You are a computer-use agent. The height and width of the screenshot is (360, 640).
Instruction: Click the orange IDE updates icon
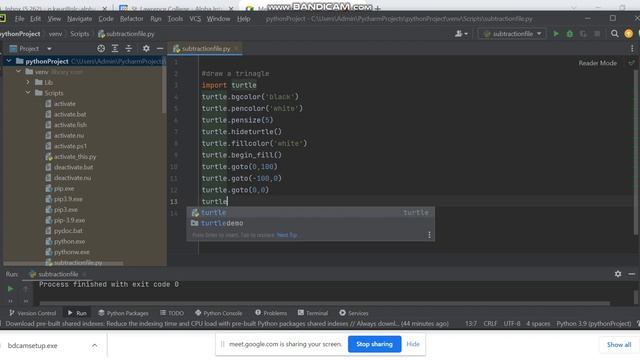(x=629, y=34)
